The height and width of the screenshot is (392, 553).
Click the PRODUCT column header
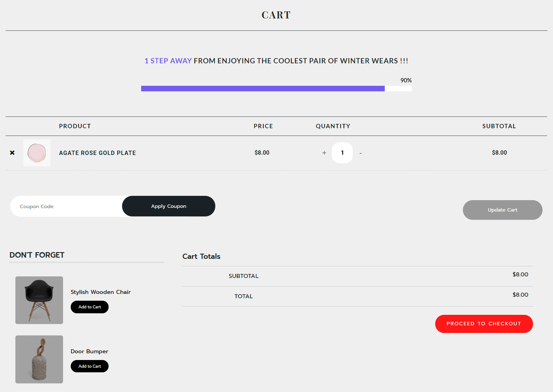[75, 126]
